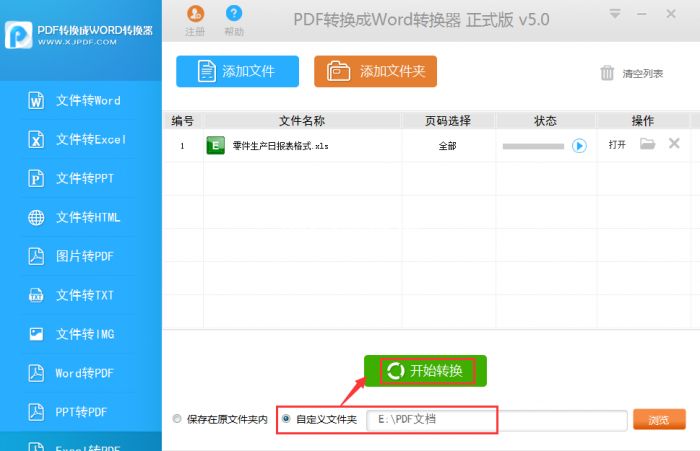Select Word转PDF in the sidebar
The height and width of the screenshot is (451, 700).
(x=81, y=373)
